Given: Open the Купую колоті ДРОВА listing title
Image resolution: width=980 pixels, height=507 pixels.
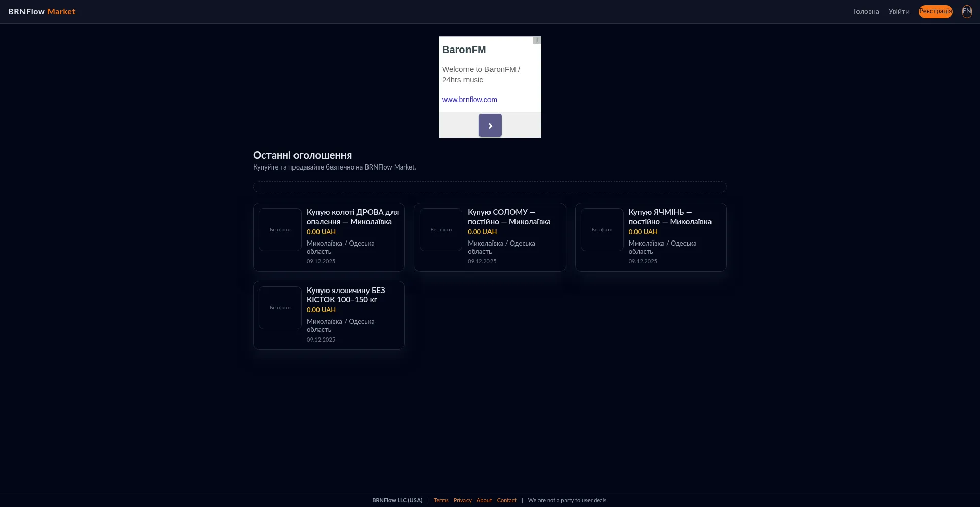Looking at the screenshot, I should pyautogui.click(x=352, y=217).
